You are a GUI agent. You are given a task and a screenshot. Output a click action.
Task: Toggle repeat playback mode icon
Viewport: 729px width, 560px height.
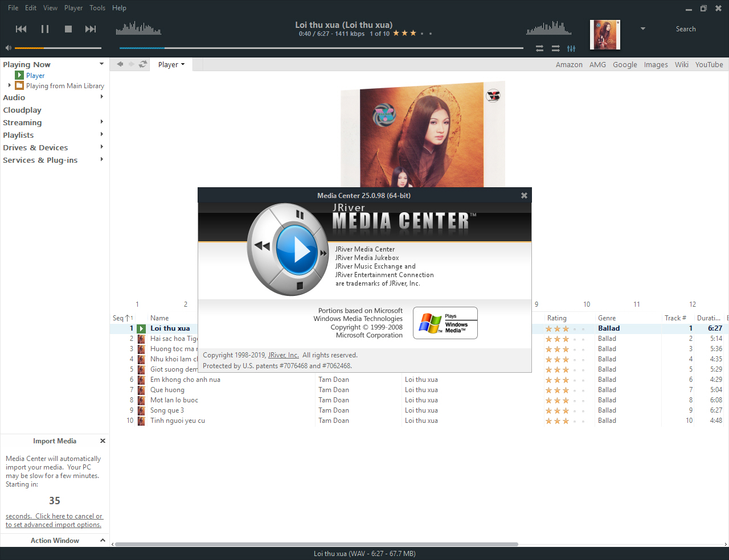pos(539,48)
